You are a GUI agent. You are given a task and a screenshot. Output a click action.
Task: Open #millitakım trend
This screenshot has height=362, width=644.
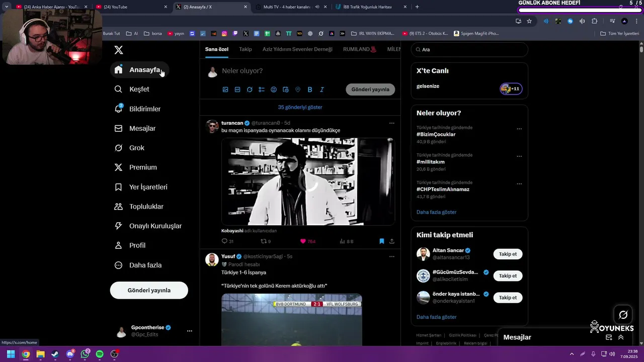(x=430, y=162)
